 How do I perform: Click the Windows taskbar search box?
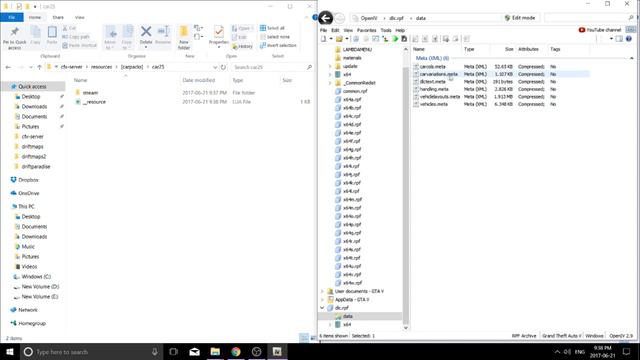91,351
